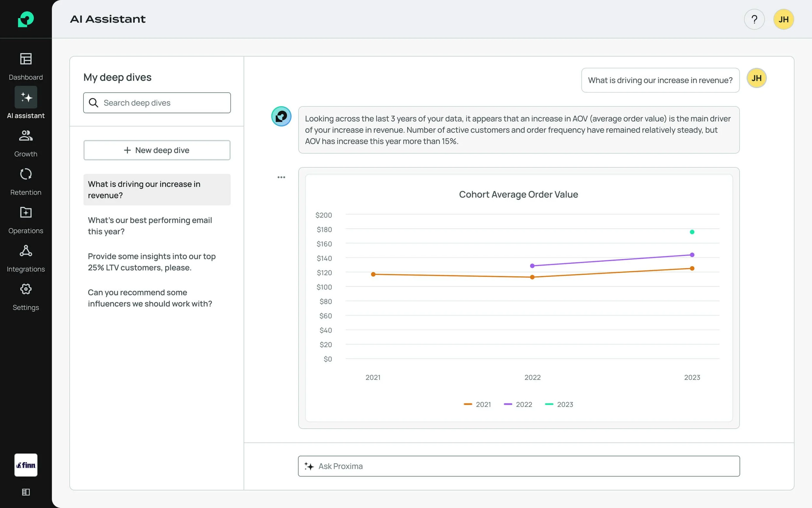Open the Retention cycle icon

pyautogui.click(x=26, y=174)
